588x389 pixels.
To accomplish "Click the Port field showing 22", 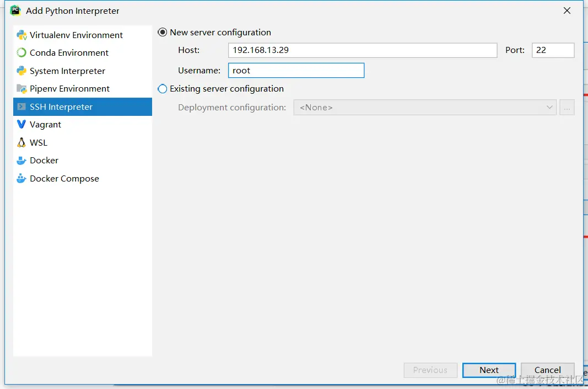I will (x=553, y=50).
